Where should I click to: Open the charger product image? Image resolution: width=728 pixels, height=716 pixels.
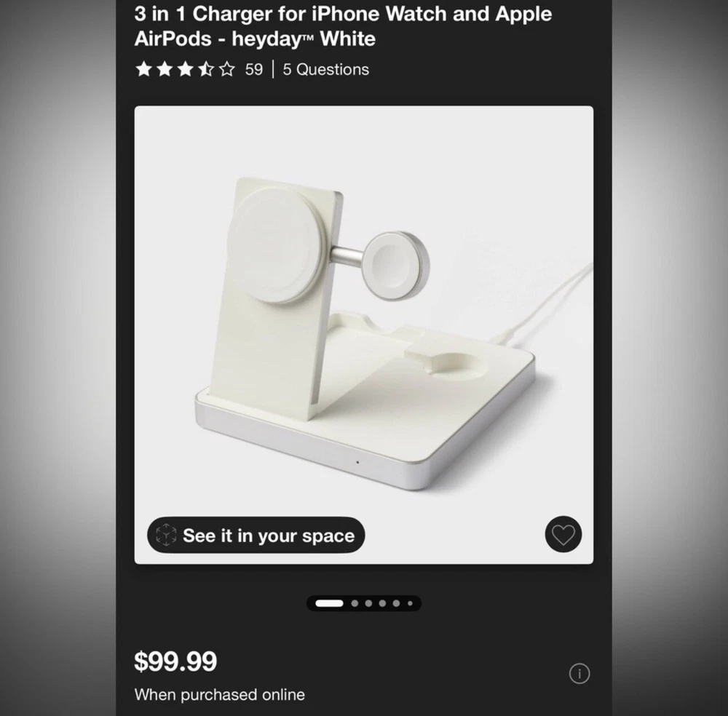[363, 335]
